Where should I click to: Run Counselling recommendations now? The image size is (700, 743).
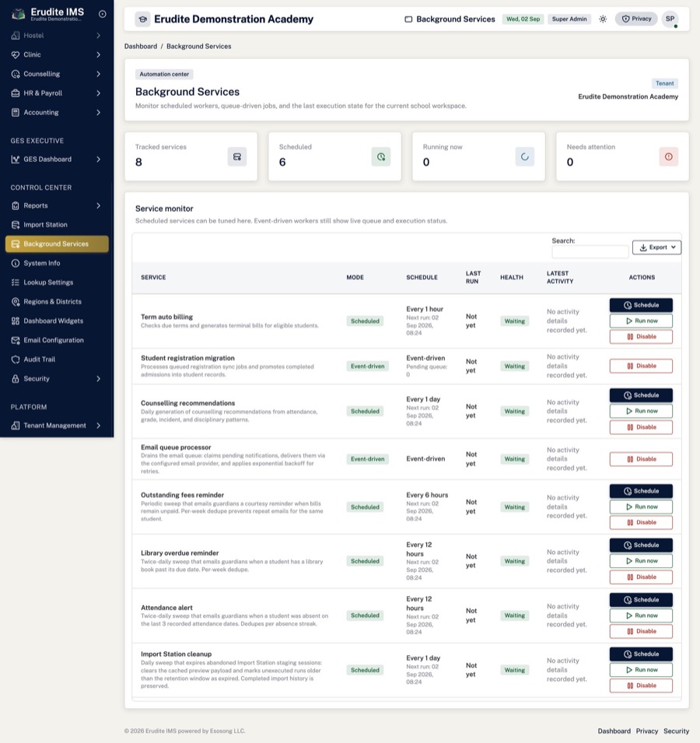pyautogui.click(x=641, y=411)
